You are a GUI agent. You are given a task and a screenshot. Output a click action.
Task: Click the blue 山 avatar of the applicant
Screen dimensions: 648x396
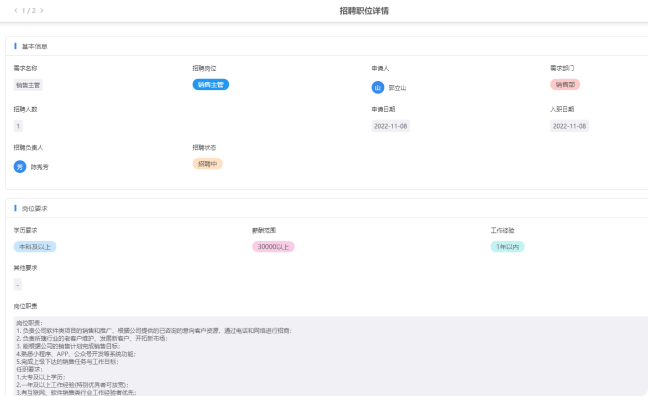pyautogui.click(x=378, y=88)
